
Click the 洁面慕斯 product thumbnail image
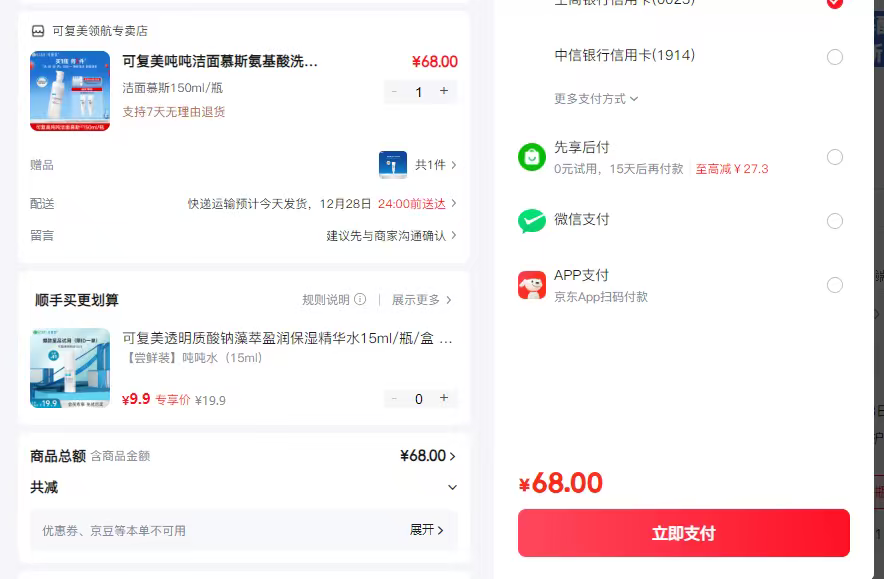coord(70,91)
